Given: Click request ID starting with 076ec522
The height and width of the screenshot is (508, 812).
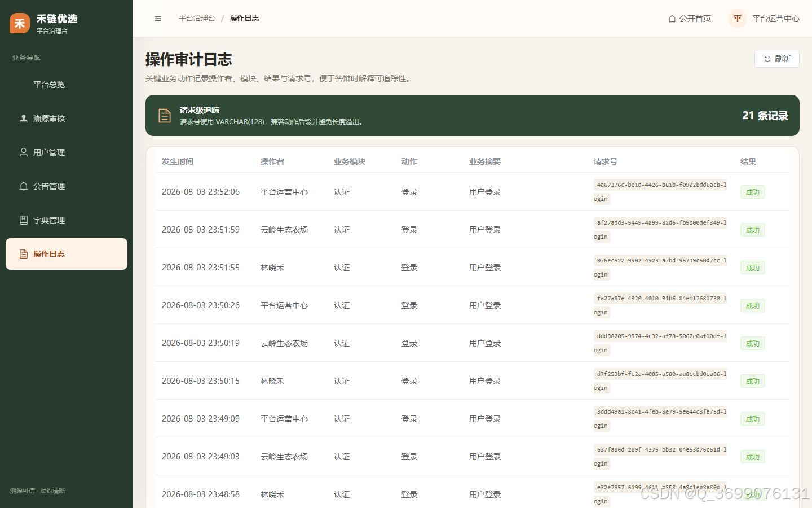Looking at the screenshot, I should [660, 268].
